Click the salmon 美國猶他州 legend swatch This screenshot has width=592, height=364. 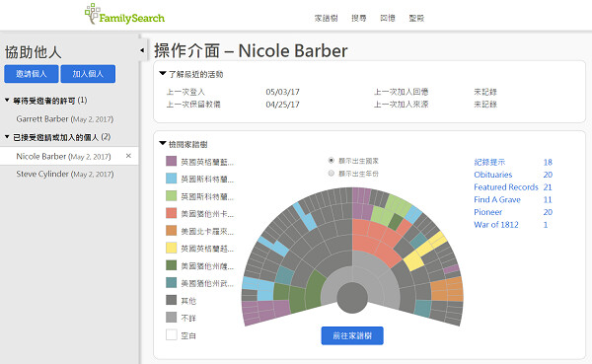[x=172, y=213]
